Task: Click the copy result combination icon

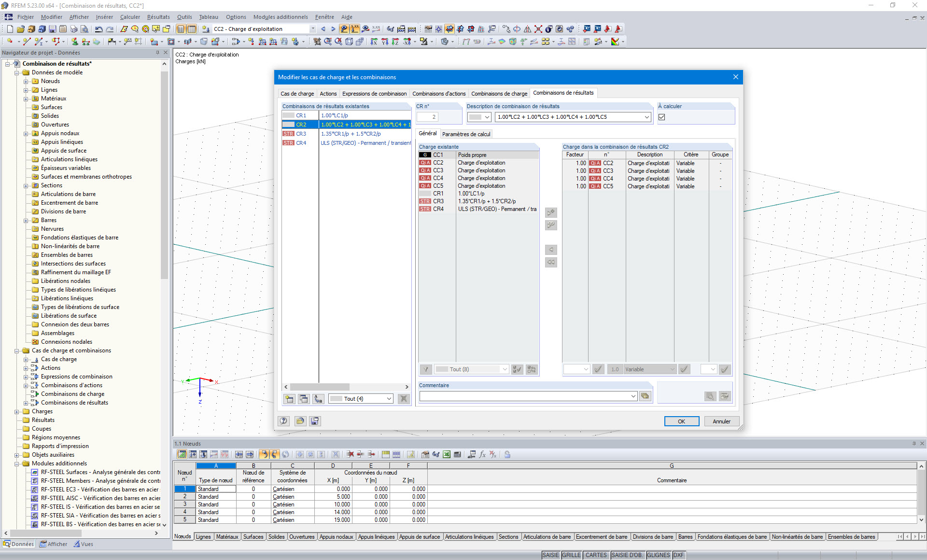Action: pos(304,399)
